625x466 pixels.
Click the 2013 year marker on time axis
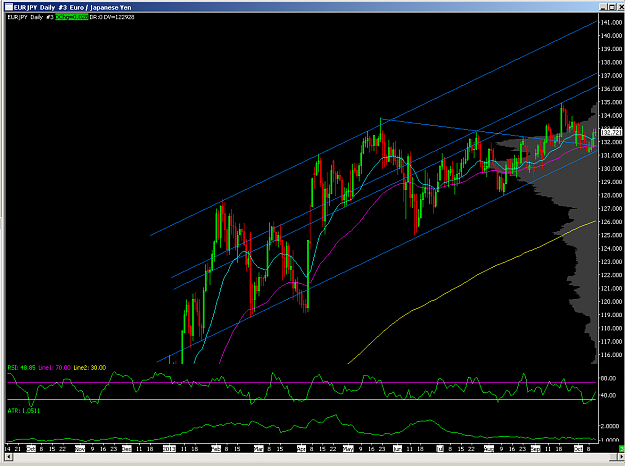pyautogui.click(x=169, y=449)
